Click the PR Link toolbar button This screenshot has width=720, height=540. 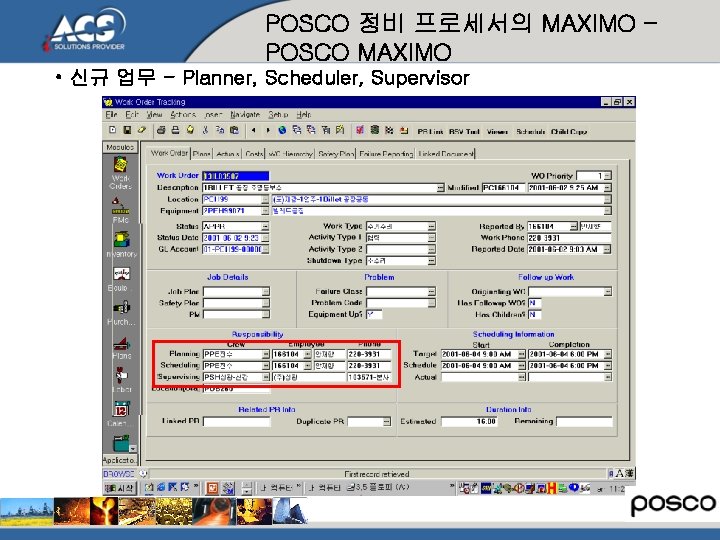(x=430, y=132)
